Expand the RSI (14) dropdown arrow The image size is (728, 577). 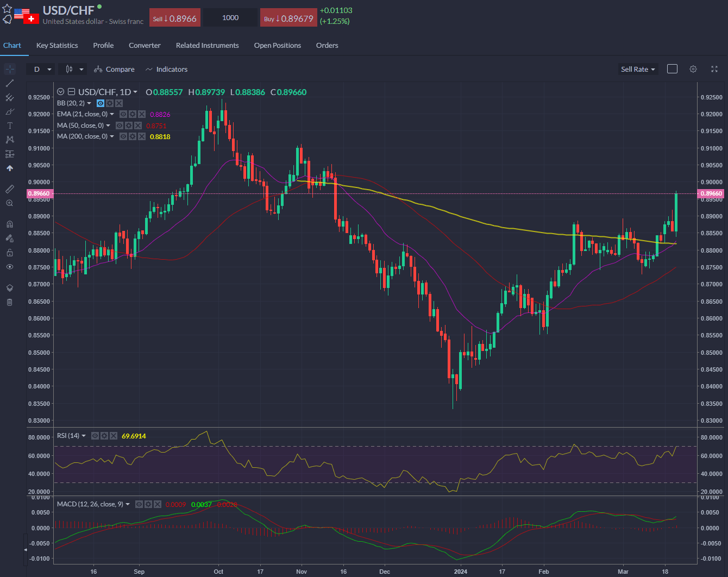(84, 436)
